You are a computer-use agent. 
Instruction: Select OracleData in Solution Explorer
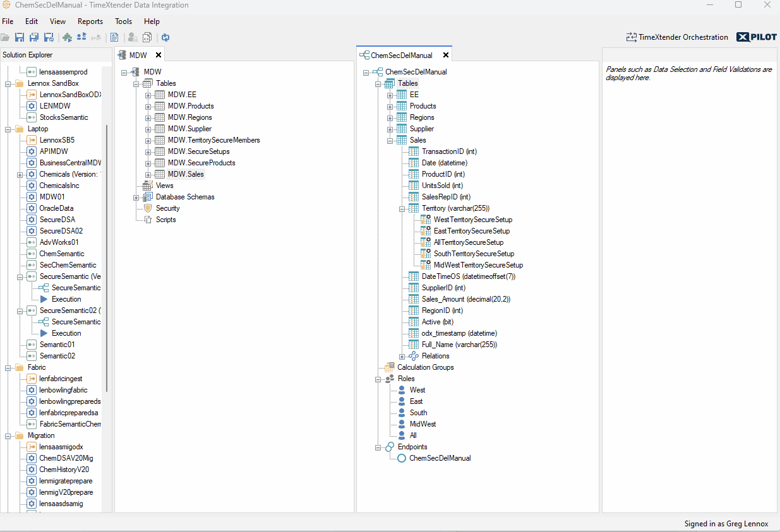tap(56, 208)
